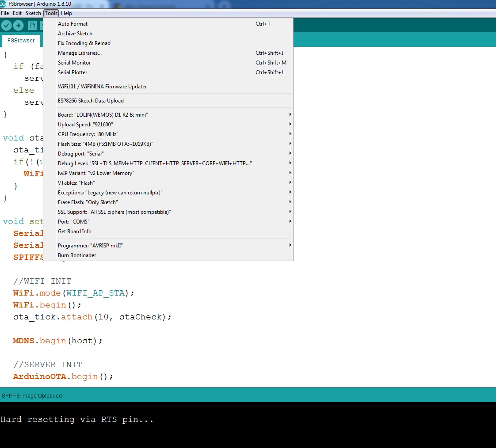Screen dimensions: 496x448
Task: Open the Sketch menu
Action: [33, 13]
